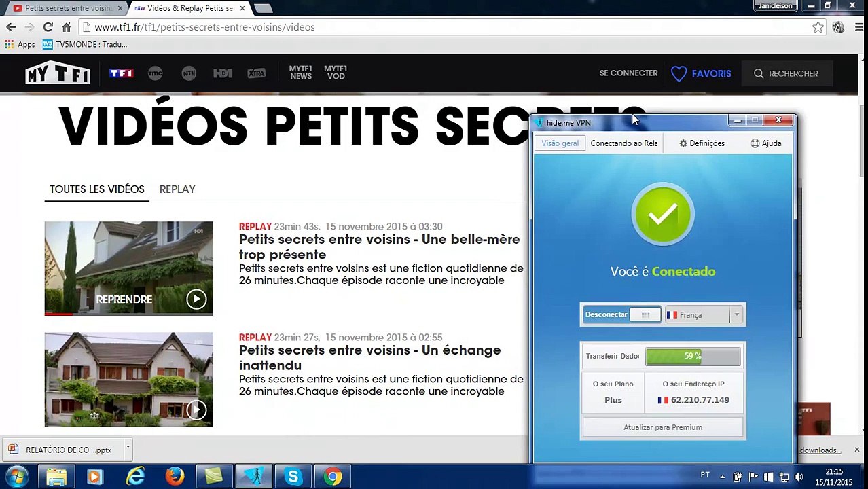
Task: Open the NT1 channel icon
Action: click(x=189, y=73)
